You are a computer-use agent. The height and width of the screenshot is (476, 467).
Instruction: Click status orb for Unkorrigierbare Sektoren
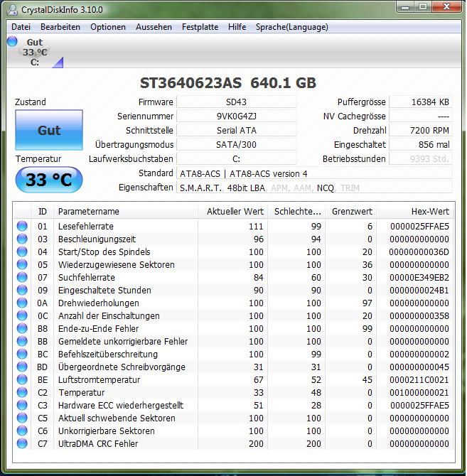(x=22, y=431)
